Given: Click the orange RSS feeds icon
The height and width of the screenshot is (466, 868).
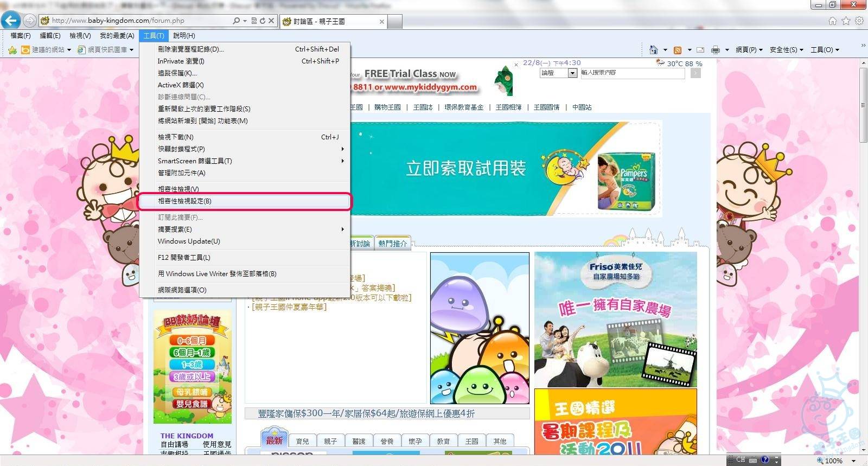Looking at the screenshot, I should (677, 50).
